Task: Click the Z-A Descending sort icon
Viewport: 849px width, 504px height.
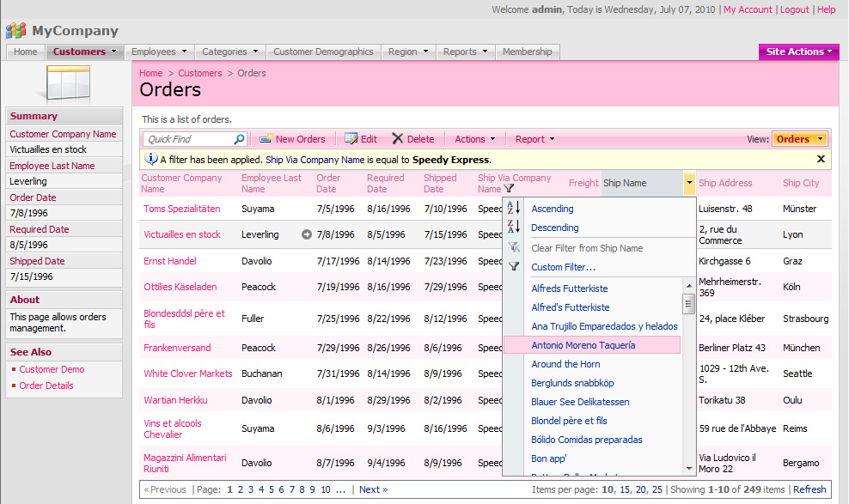Action: (x=513, y=226)
